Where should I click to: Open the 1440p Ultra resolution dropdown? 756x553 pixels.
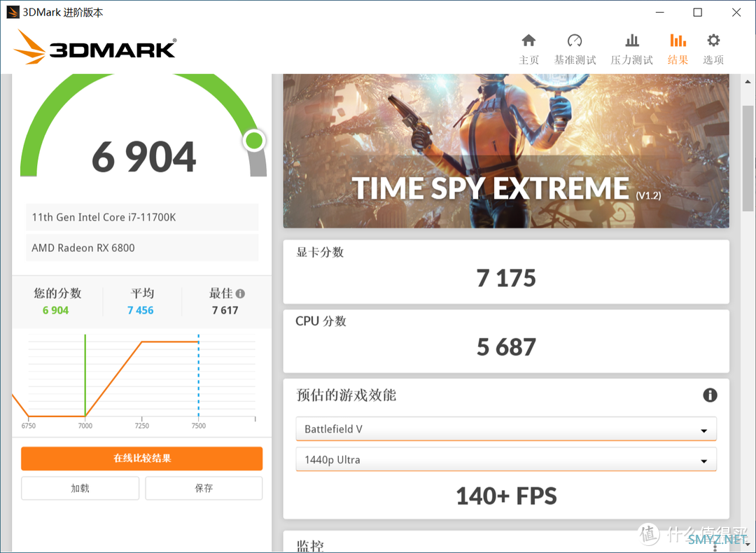coord(506,459)
